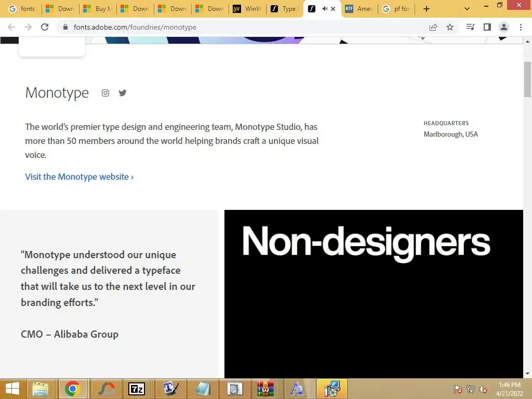532x399 pixels.
Task: Switch to the Google "fonts" tab
Action: coord(22,9)
